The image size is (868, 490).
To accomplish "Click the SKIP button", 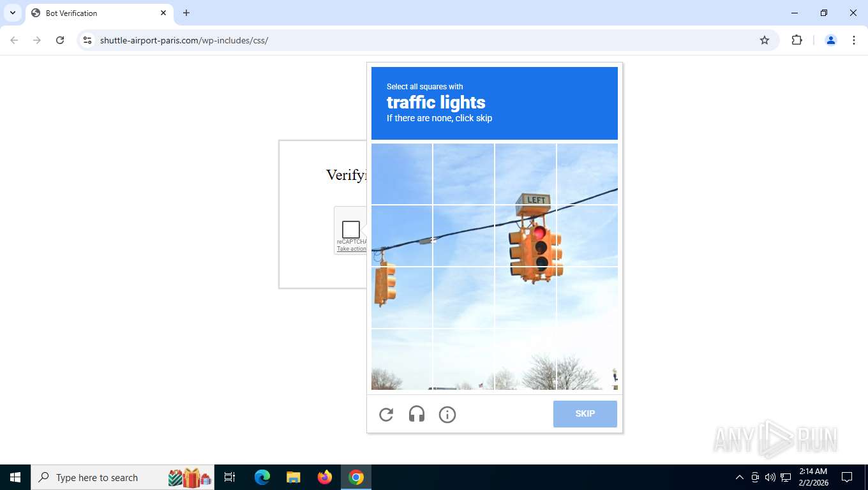I will [x=585, y=414].
